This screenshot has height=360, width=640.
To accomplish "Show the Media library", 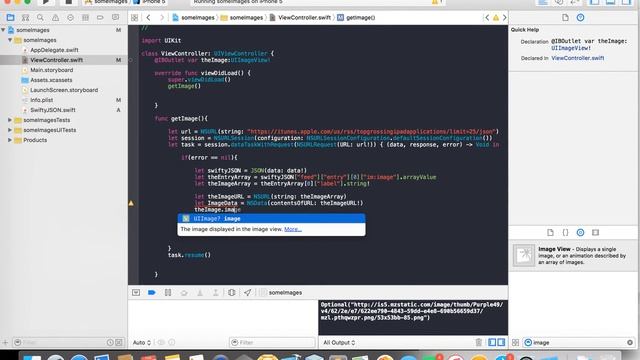I will tap(596, 232).
